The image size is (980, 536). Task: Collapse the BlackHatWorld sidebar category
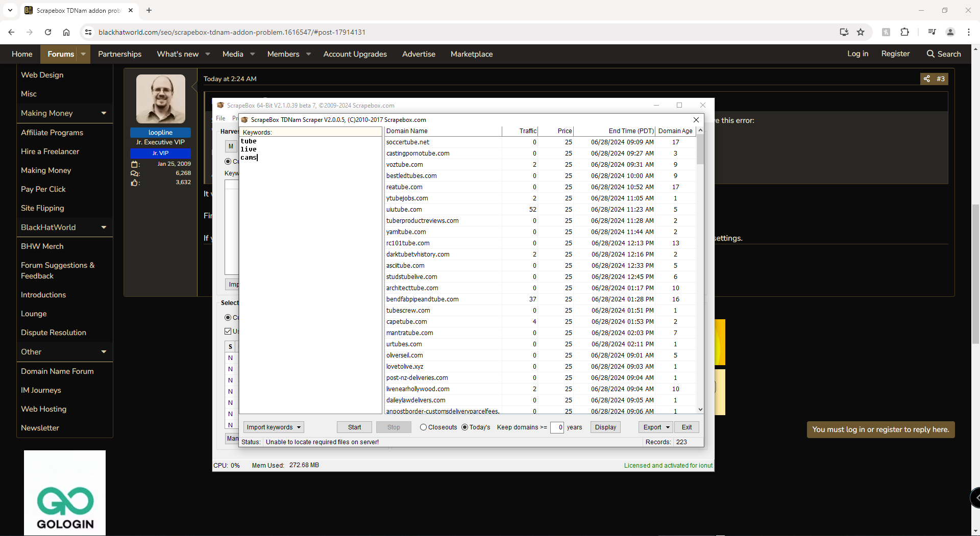(x=104, y=227)
